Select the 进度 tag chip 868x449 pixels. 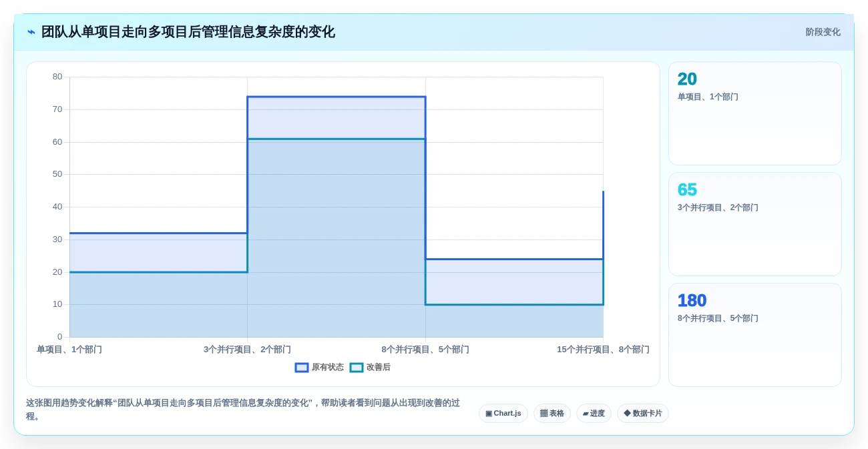[594, 413]
